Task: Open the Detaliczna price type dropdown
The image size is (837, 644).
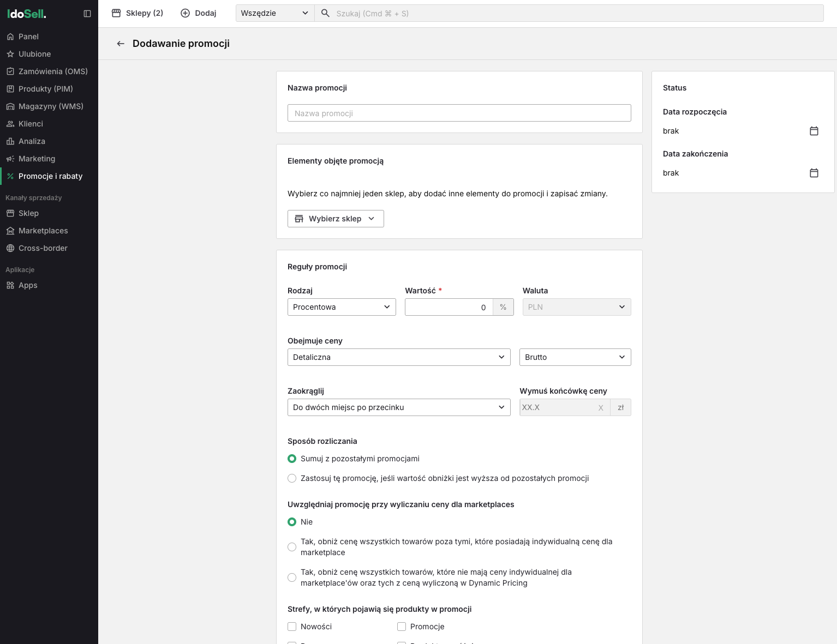Action: (399, 357)
